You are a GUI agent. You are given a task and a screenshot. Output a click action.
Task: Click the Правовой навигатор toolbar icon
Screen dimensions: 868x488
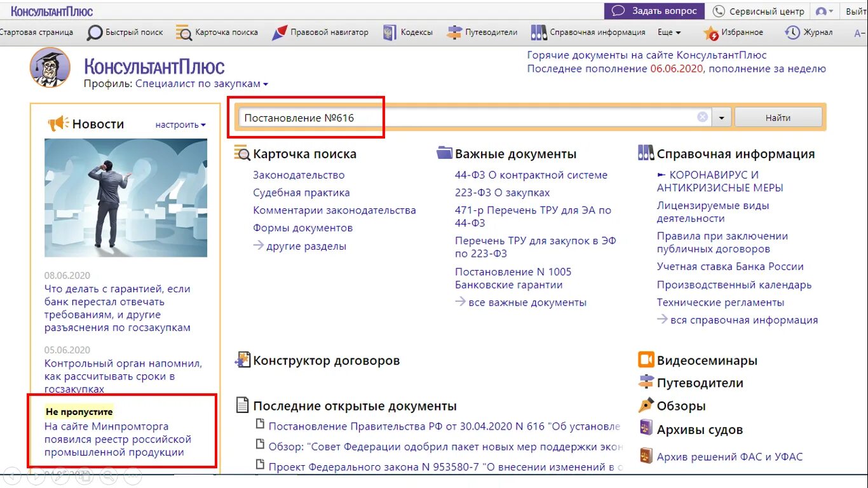coord(280,32)
